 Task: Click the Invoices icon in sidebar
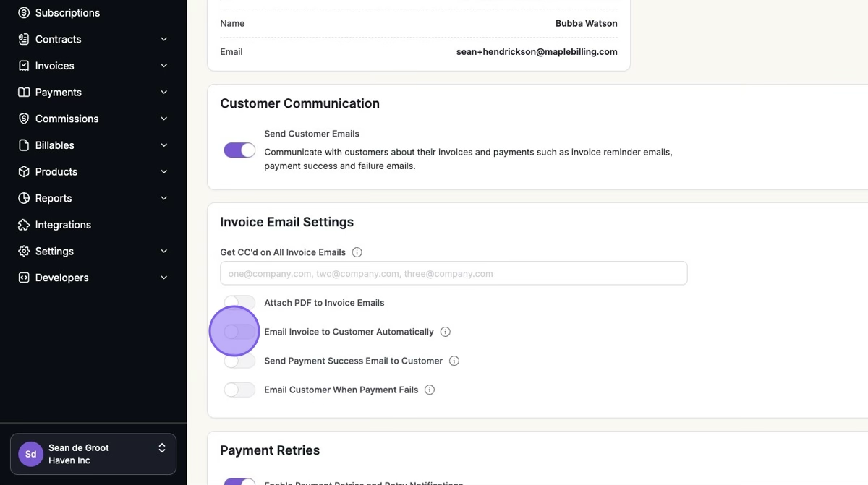[x=24, y=66]
